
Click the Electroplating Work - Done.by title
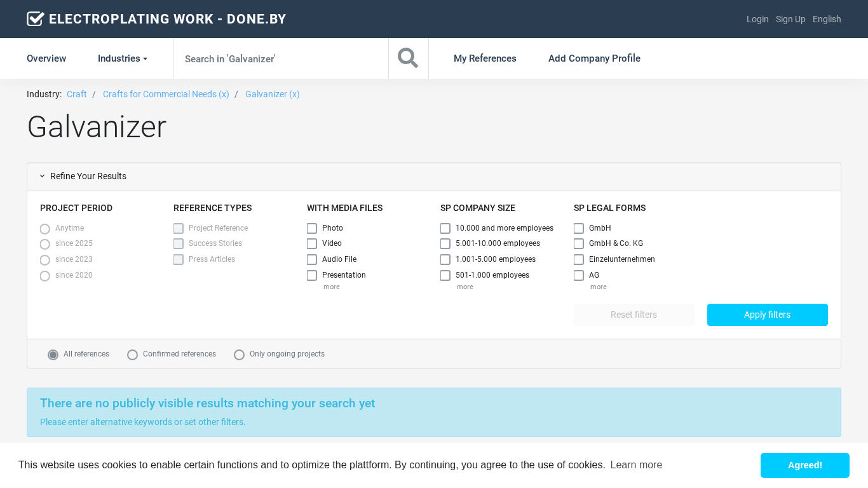click(x=168, y=19)
